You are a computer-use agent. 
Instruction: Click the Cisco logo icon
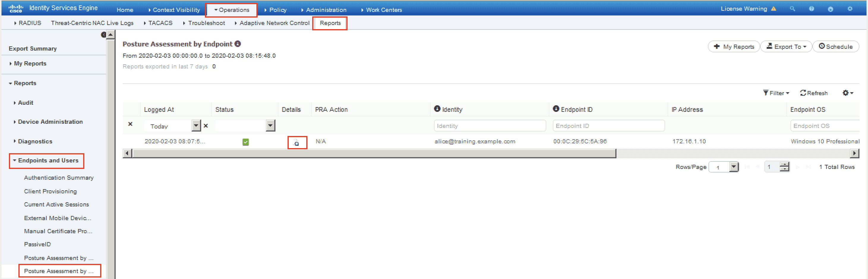tap(15, 8)
